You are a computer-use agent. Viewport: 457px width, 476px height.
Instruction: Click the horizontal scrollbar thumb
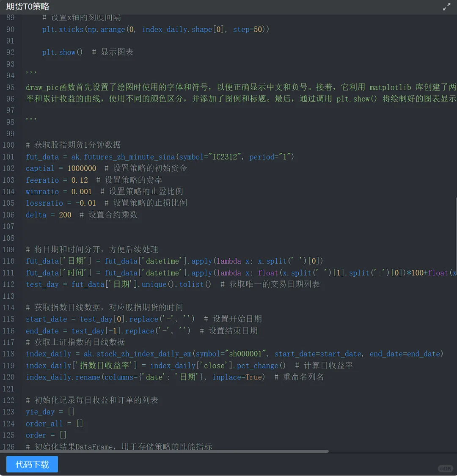pos(164,451)
